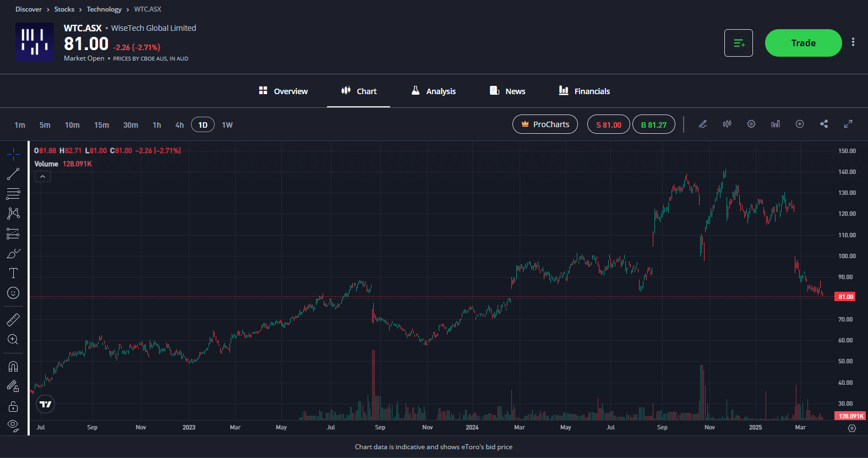
Task: Select the 1m timeframe
Action: coord(20,125)
